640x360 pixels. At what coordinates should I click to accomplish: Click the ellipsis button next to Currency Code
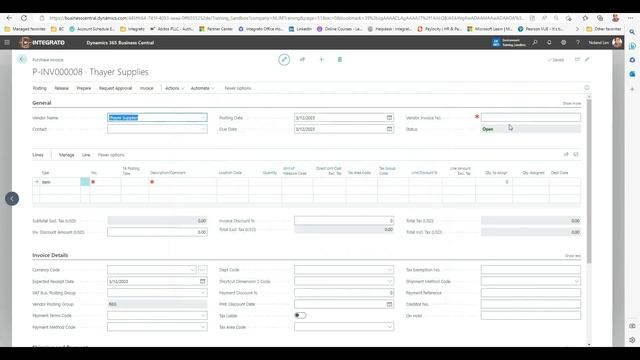click(202, 270)
